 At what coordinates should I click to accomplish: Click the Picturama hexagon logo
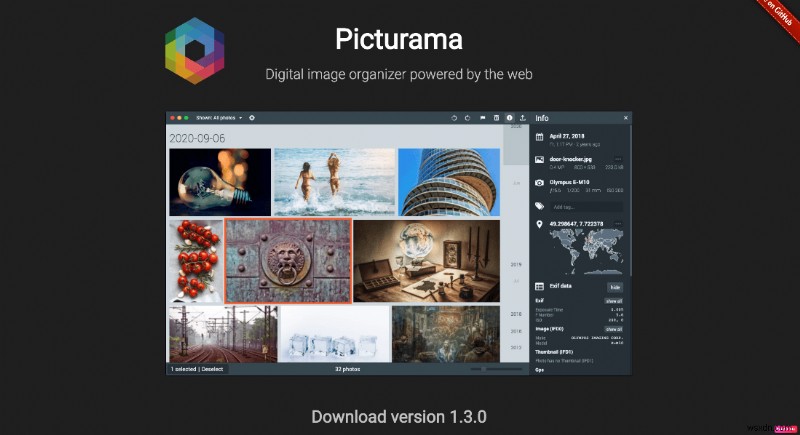194,50
